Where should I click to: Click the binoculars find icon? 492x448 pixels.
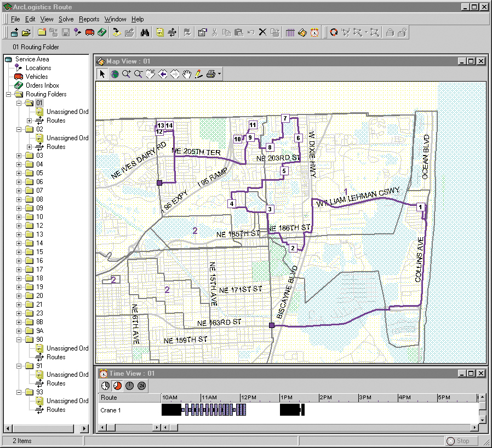(x=145, y=32)
